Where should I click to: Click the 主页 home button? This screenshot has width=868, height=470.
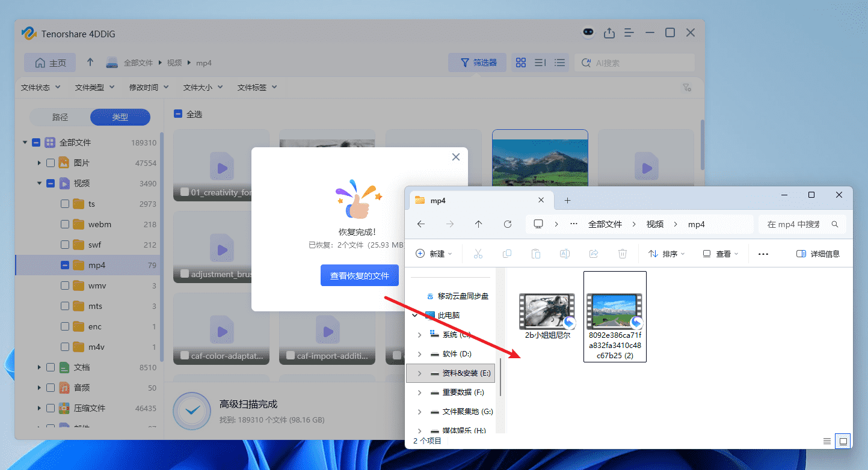[49, 62]
